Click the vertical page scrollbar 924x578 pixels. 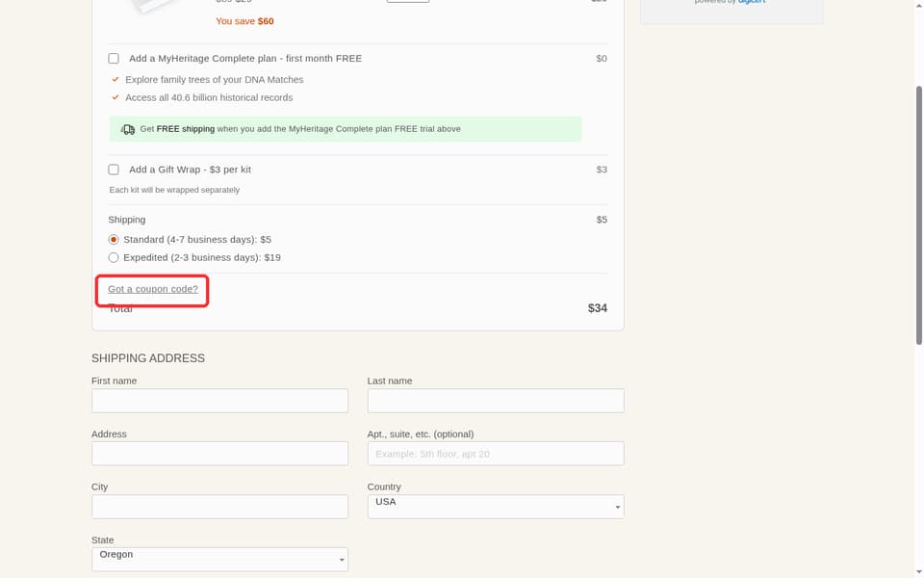pyautogui.click(x=918, y=215)
